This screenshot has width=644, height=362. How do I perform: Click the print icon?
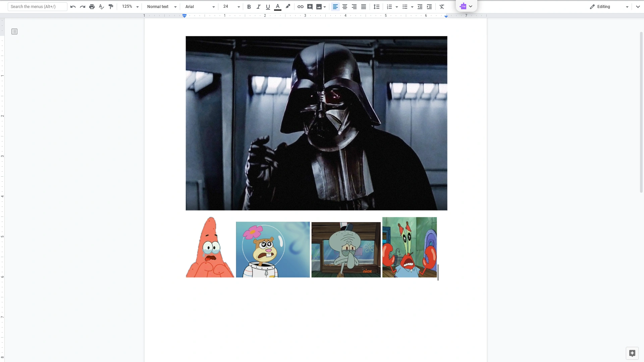92,7
